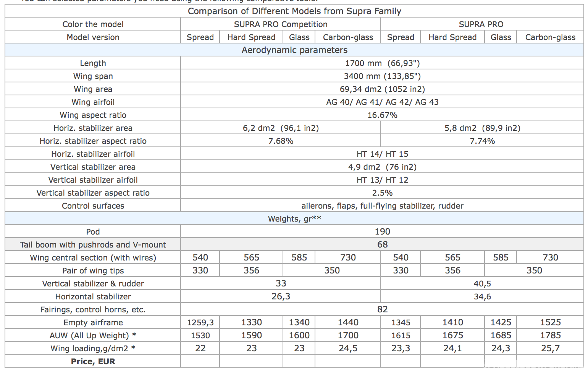Viewport: 588px width, 373px height.
Task: Click the 'Vertical stabilizer & rudder' value '40,5'
Action: [x=482, y=283]
